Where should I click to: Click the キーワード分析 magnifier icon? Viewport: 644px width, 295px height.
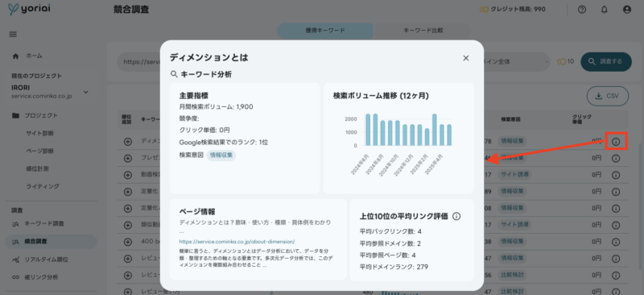(x=174, y=74)
